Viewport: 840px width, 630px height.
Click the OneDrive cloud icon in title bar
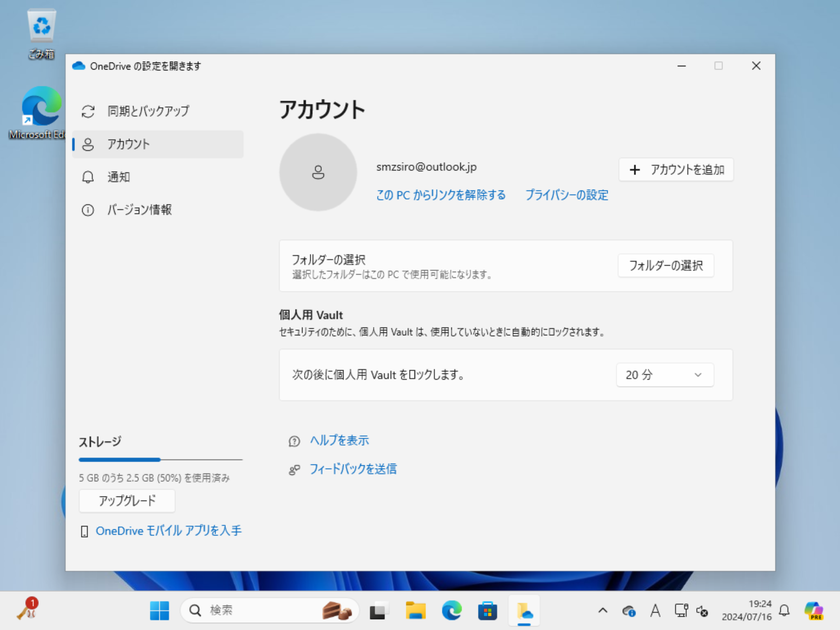[x=78, y=66]
